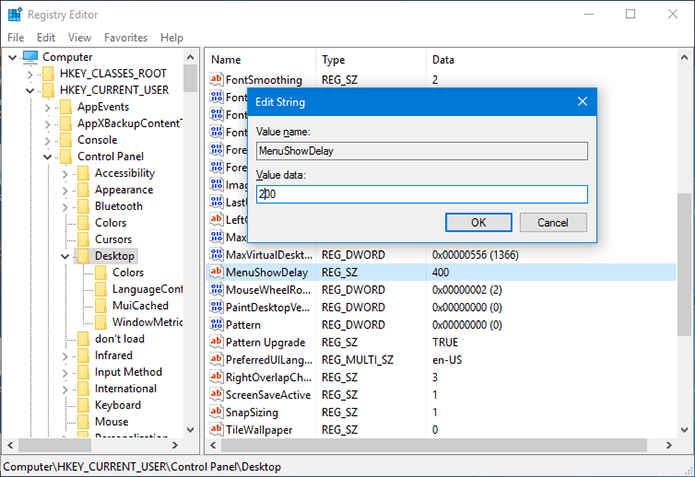Expand the Input Method key
This screenshot has width=695, height=477.
point(65,372)
